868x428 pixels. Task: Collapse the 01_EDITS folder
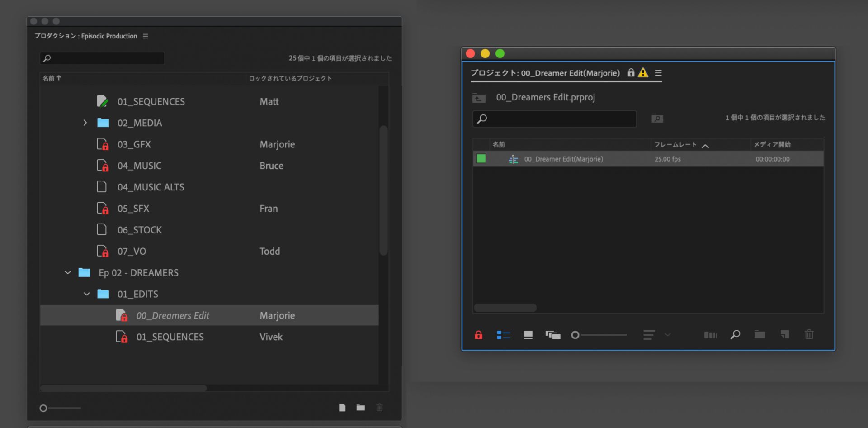tap(87, 294)
